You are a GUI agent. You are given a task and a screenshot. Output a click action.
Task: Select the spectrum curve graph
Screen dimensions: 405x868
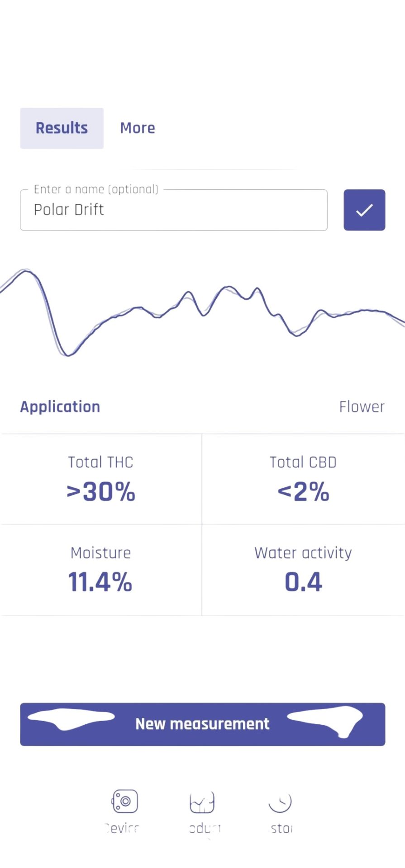coord(203,312)
